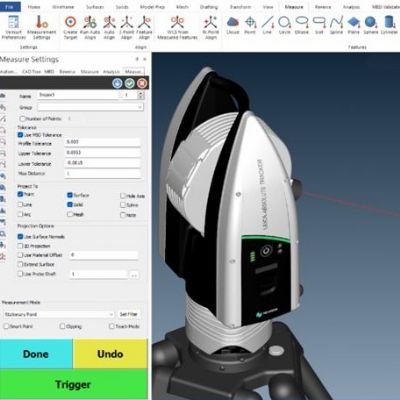Check the Touch Mode option
This screenshot has height=400, width=400.
[112, 326]
